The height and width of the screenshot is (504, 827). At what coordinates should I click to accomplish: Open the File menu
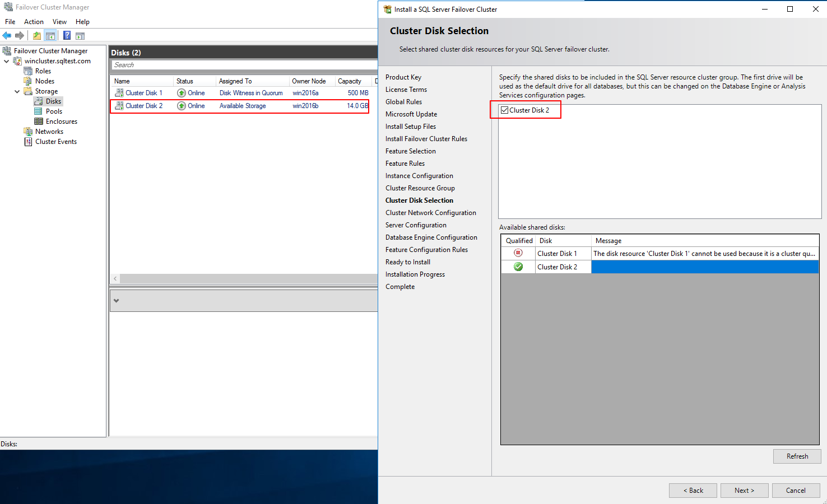tap(10, 22)
